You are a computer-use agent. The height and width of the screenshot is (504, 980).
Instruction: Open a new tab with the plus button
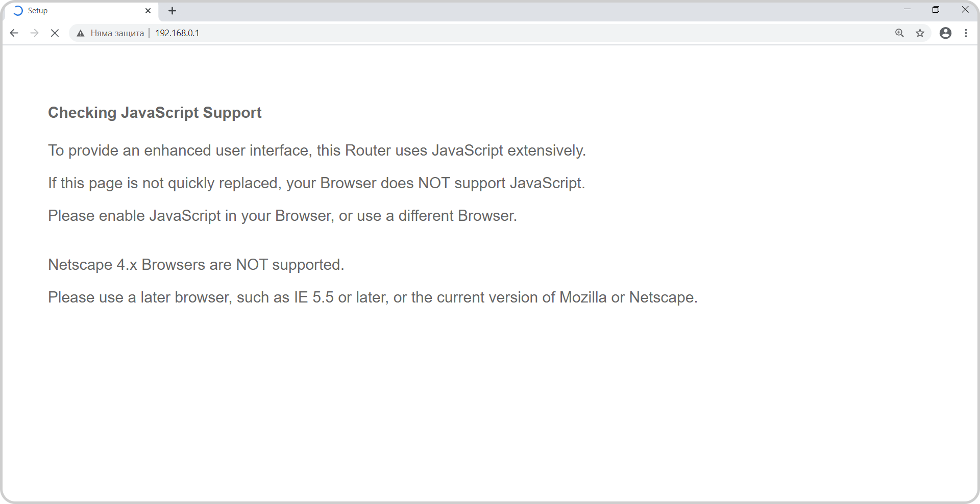point(172,11)
